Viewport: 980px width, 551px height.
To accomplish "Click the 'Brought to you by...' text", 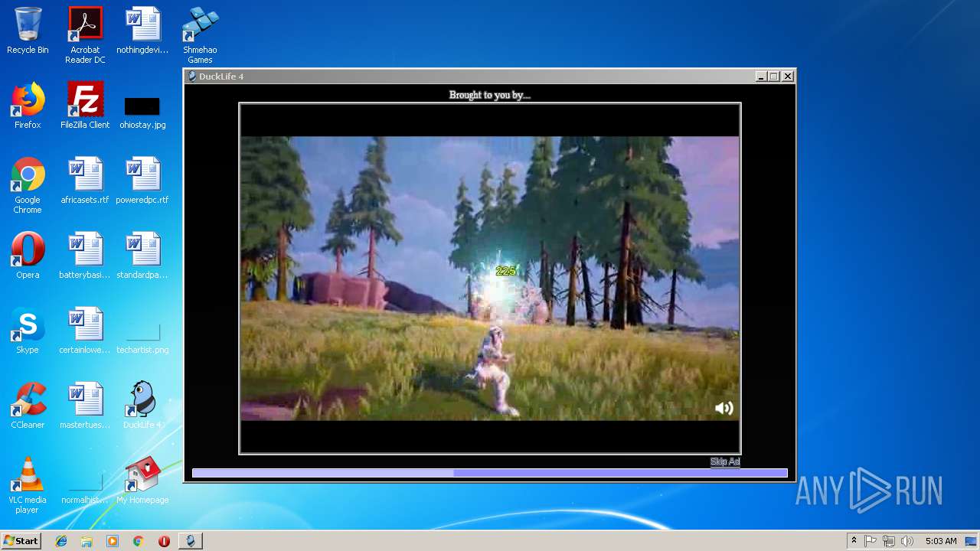I will point(490,95).
